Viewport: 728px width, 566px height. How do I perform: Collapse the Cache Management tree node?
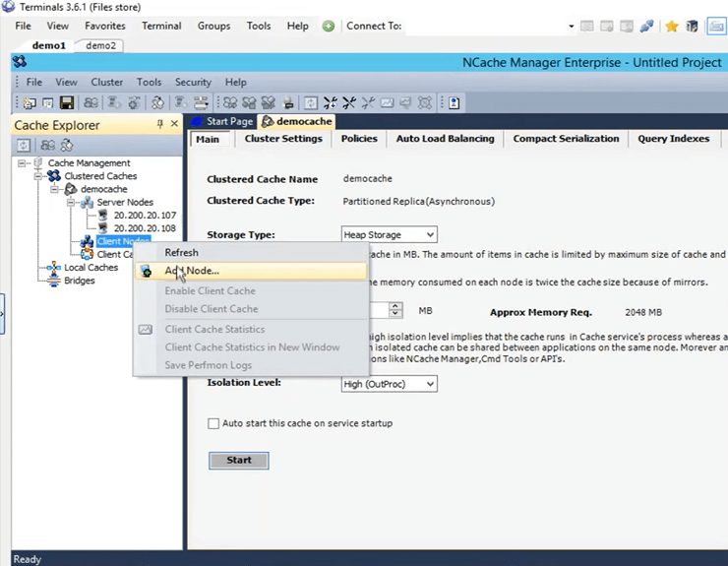click(x=22, y=163)
